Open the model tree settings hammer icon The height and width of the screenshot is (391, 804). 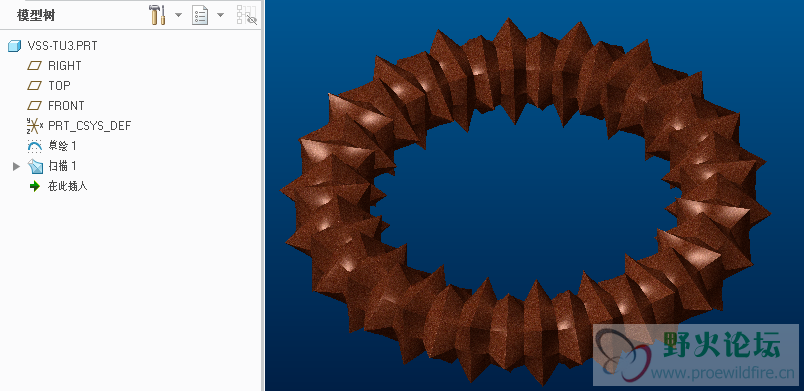pos(157,15)
